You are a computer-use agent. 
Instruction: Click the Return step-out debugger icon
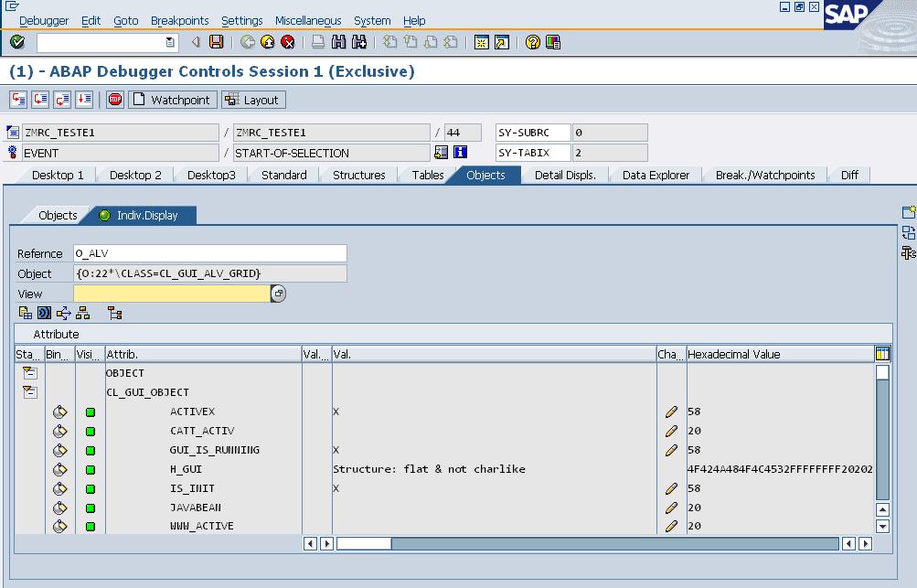[62, 100]
